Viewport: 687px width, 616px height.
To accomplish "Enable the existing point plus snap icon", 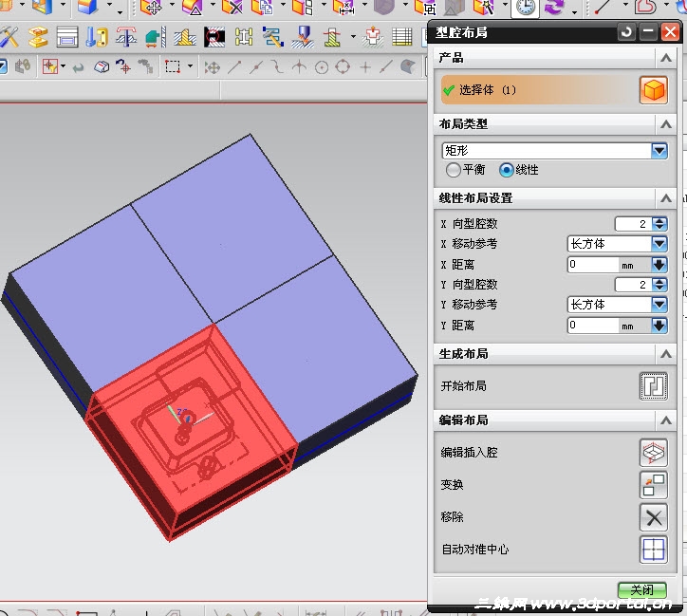I will [365, 67].
